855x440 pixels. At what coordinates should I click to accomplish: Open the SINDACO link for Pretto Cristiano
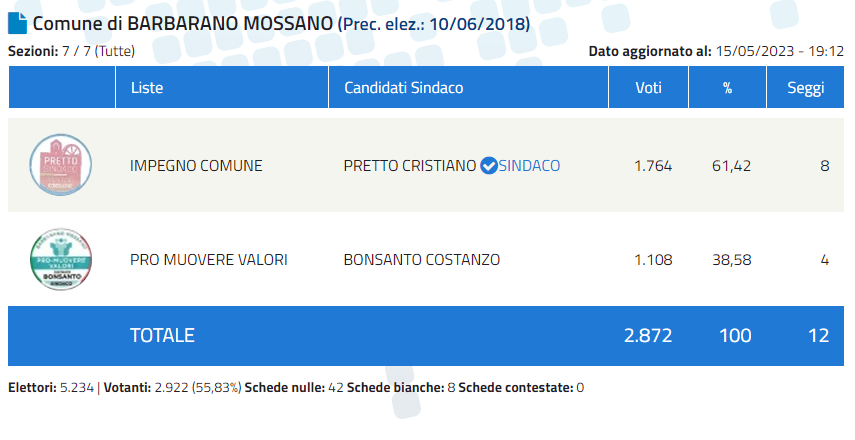pyautogui.click(x=529, y=166)
